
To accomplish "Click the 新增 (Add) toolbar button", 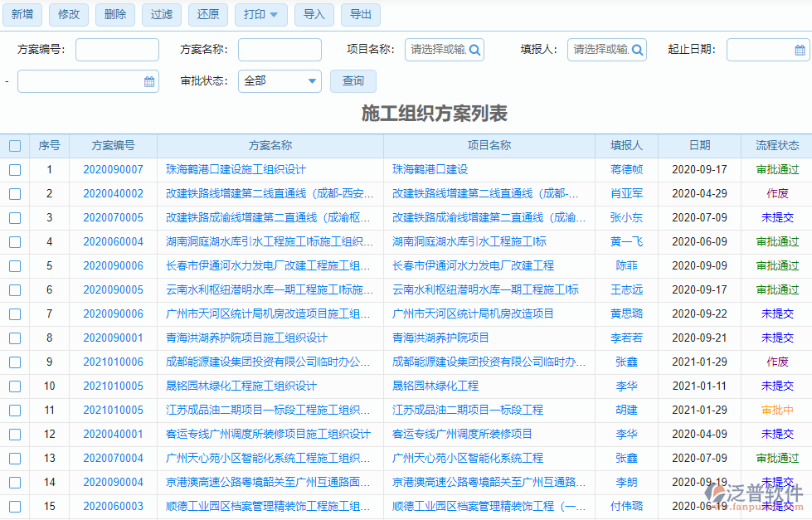I will click(22, 15).
